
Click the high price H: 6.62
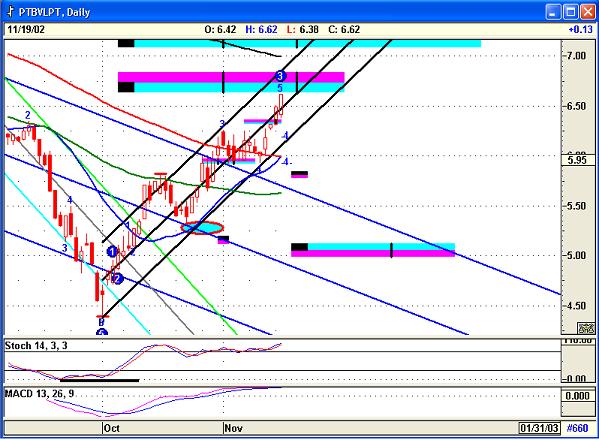pos(261,29)
